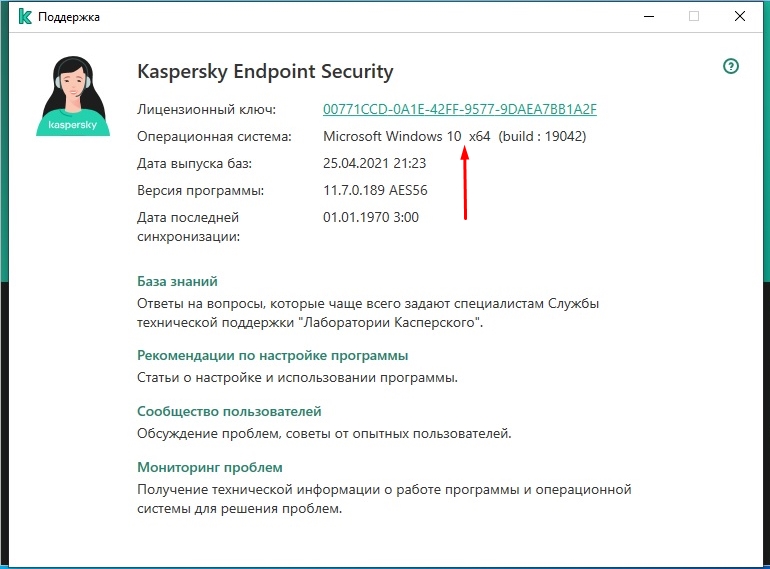This screenshot has height=569, width=770.
Task: Open the База знаний link
Action: pyautogui.click(x=177, y=281)
